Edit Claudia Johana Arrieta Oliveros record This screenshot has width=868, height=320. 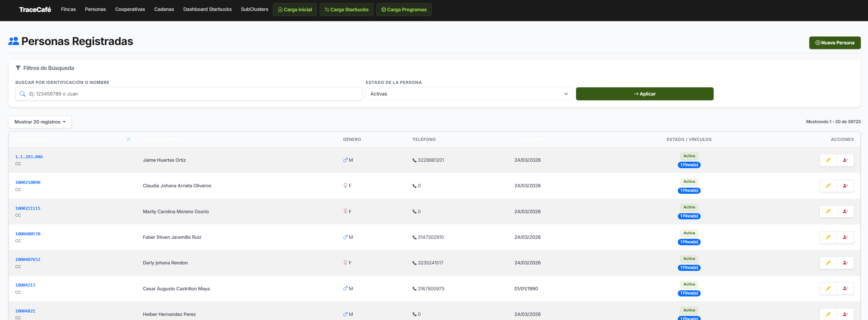(x=828, y=186)
